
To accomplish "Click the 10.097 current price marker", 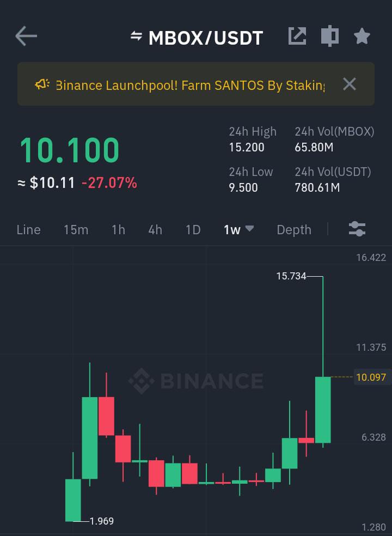I will (371, 377).
